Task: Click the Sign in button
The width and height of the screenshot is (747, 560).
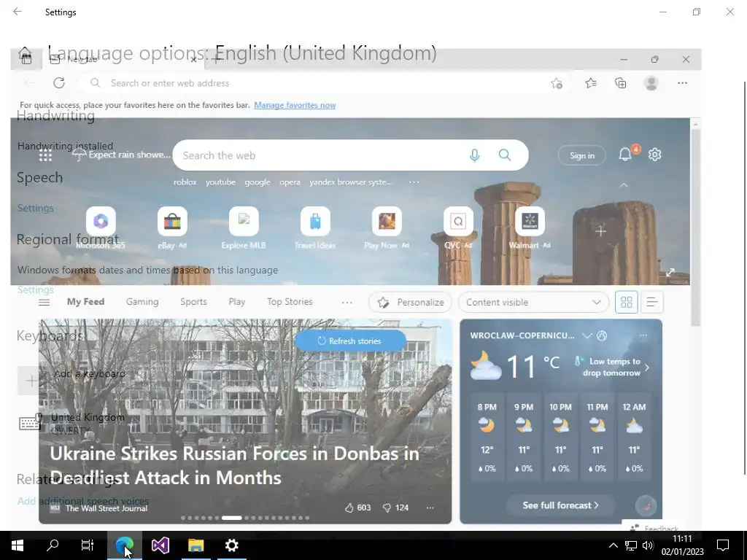Action: point(581,155)
